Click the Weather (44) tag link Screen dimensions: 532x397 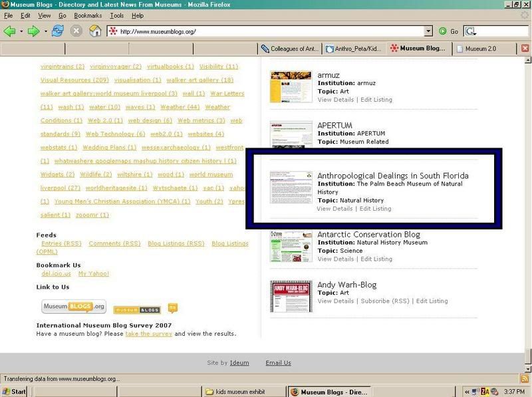tap(180, 107)
